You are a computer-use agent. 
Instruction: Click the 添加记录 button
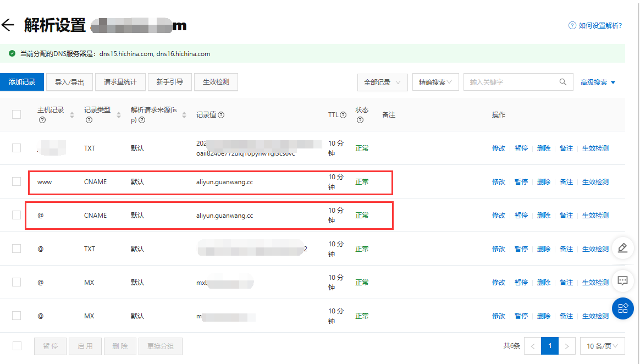[22, 82]
